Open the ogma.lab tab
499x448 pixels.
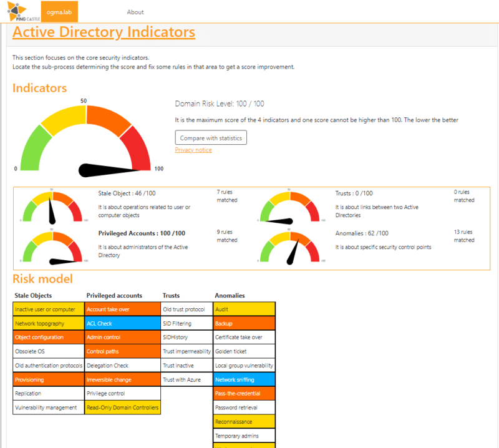pyautogui.click(x=60, y=12)
